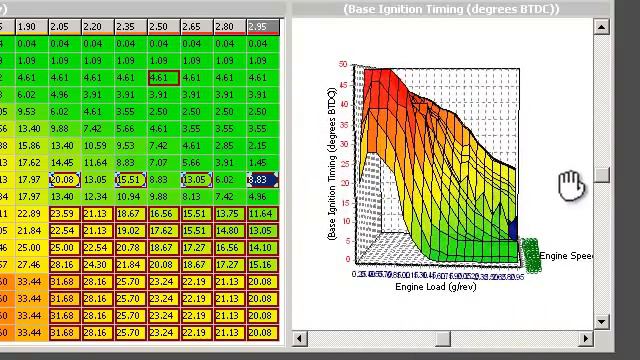The height and width of the screenshot is (360, 640).
Task: Click the Base Ignition Timing graph title
Action: coord(451,9)
